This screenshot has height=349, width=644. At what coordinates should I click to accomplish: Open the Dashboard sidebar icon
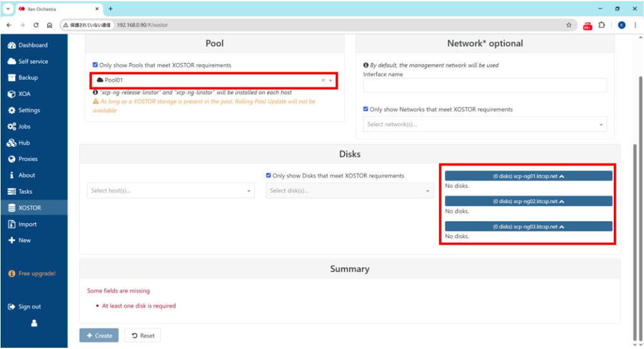(x=12, y=45)
